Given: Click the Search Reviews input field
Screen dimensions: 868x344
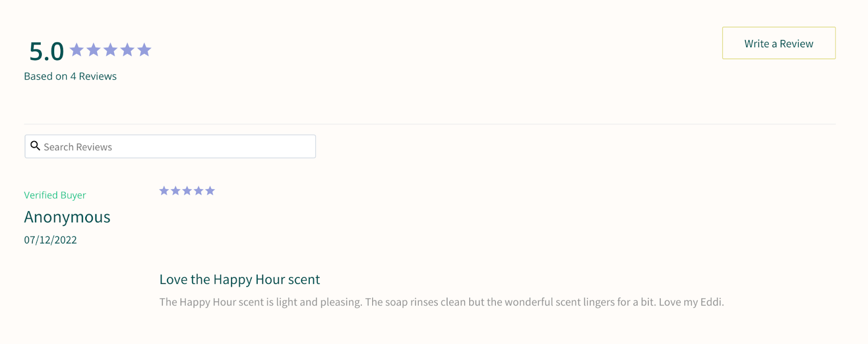Looking at the screenshot, I should 179,147.
